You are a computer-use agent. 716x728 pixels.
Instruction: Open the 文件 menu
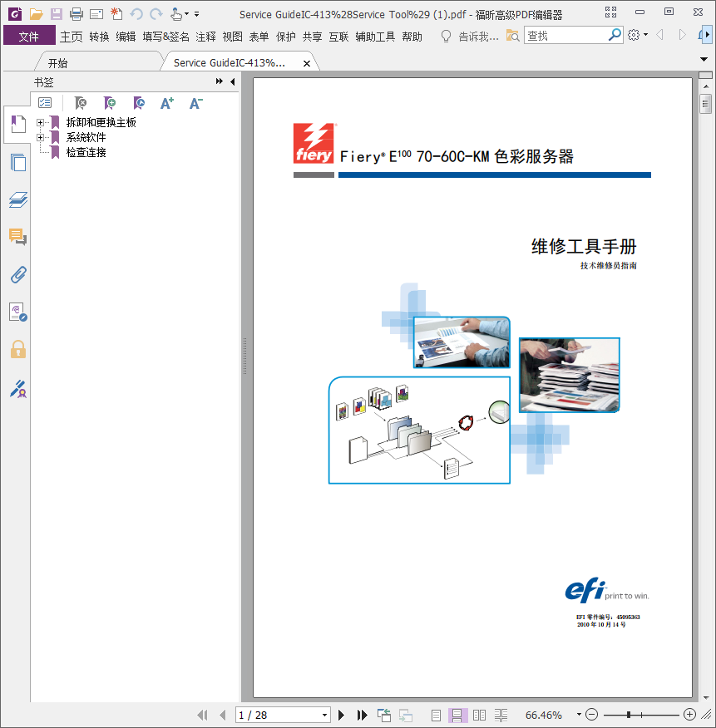click(x=29, y=36)
